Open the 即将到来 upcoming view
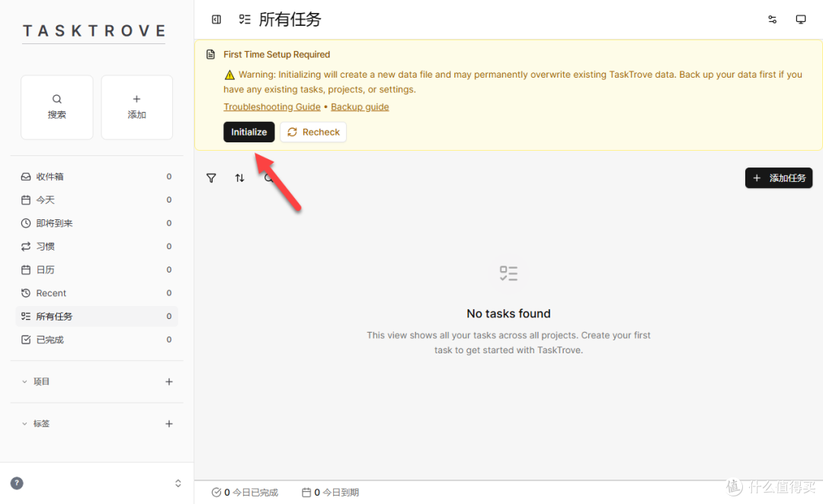This screenshot has width=823, height=504. tap(97, 223)
